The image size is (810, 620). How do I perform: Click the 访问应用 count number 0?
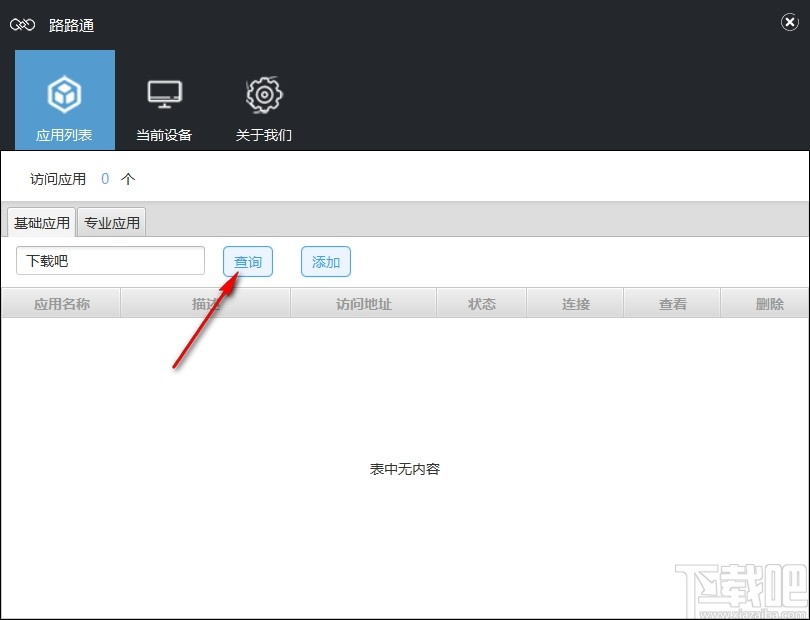point(107,180)
